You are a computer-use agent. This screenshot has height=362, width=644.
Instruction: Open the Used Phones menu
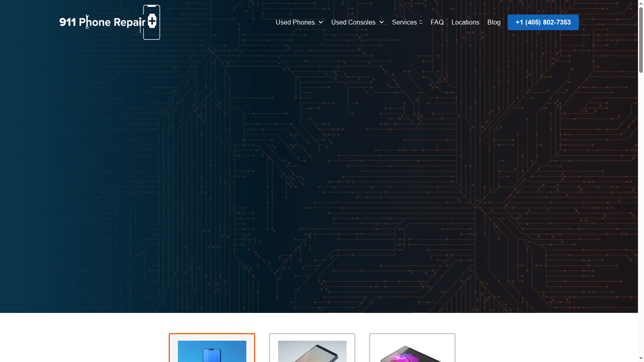tap(295, 23)
